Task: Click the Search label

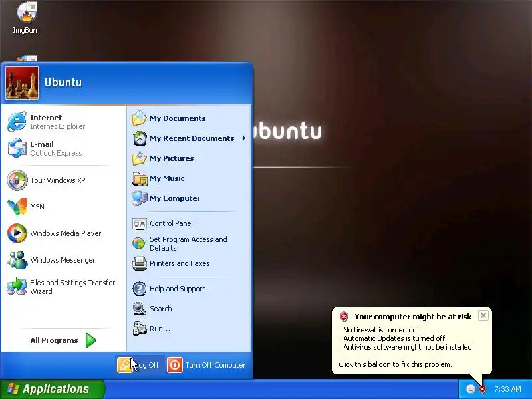Action: click(x=160, y=309)
